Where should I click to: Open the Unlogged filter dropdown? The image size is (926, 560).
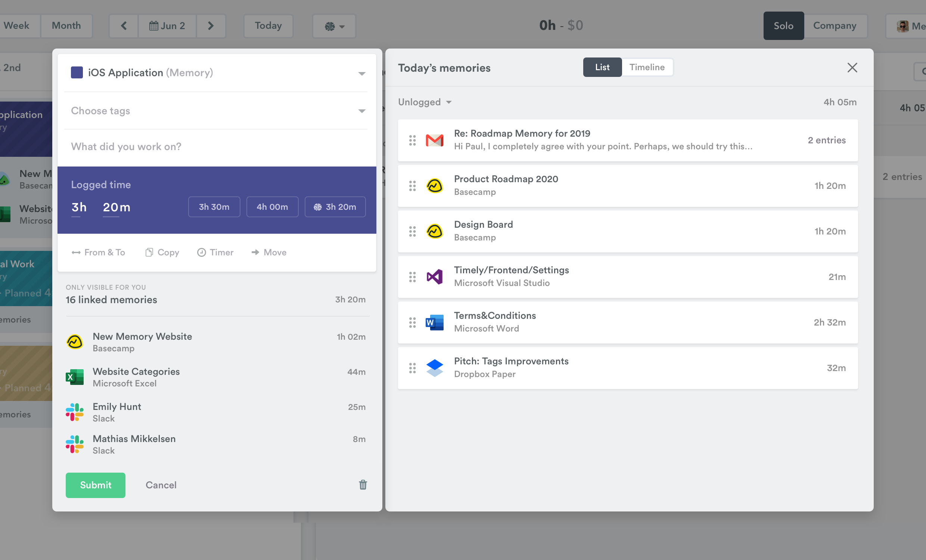click(x=425, y=102)
